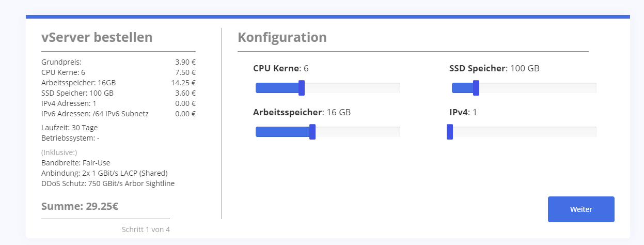Click the Weiter button
Viewport: 644px width, 245px height.
point(581,209)
